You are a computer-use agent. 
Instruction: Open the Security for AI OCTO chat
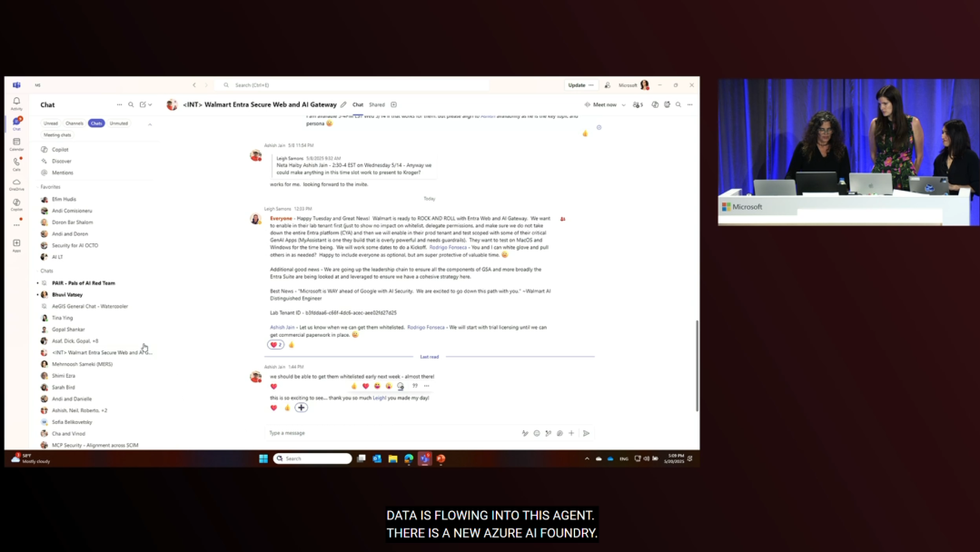[x=75, y=245]
